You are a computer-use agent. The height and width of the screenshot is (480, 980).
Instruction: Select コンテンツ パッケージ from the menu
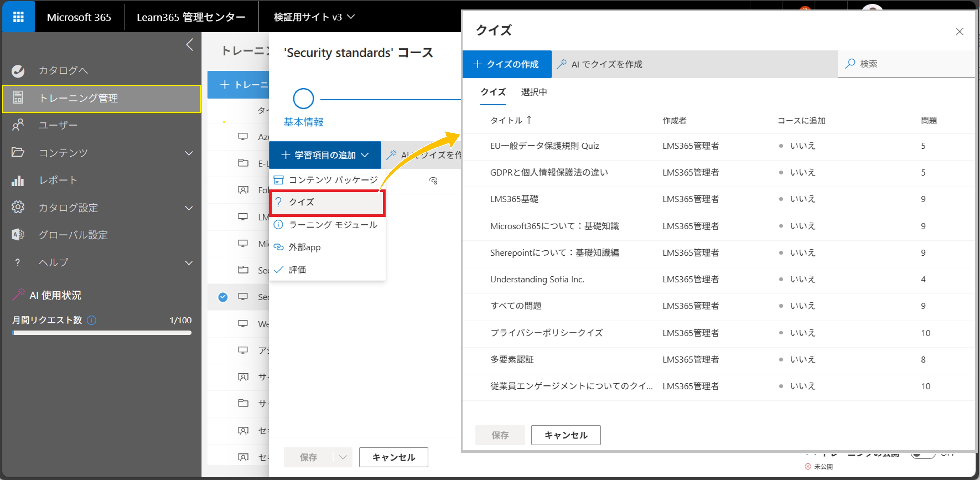[328, 180]
